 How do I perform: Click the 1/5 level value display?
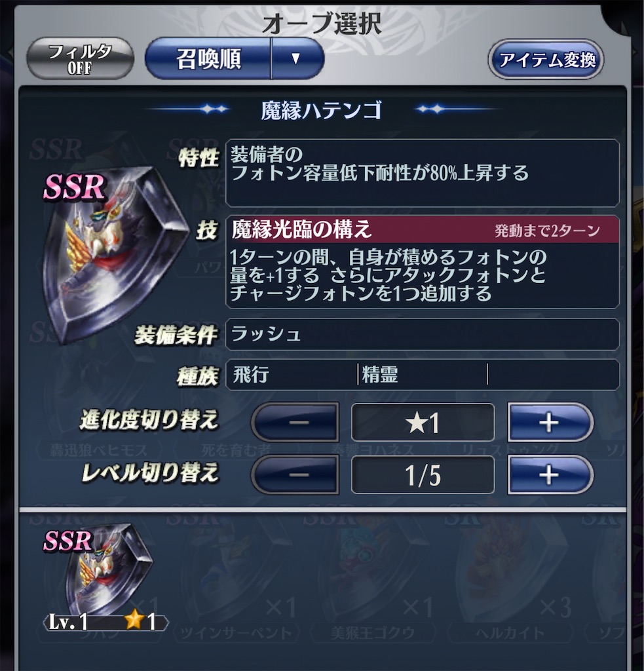[423, 474]
